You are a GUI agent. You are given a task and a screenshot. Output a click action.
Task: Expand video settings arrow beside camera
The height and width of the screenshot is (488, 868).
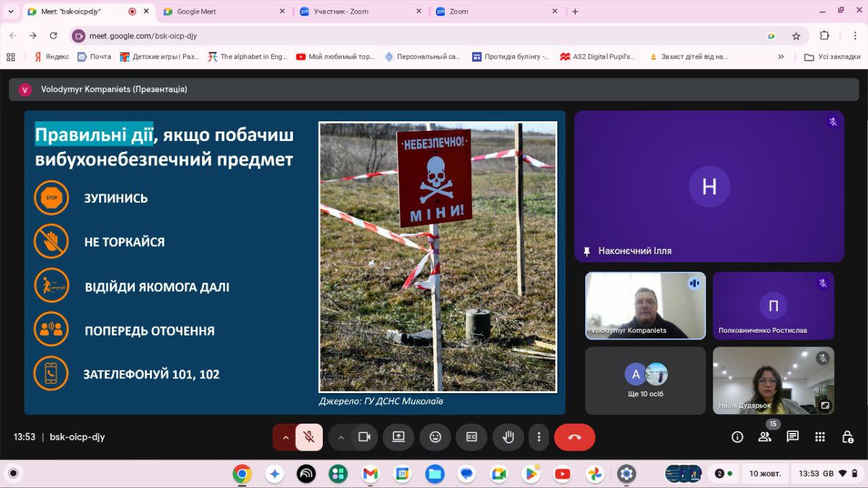tap(341, 437)
